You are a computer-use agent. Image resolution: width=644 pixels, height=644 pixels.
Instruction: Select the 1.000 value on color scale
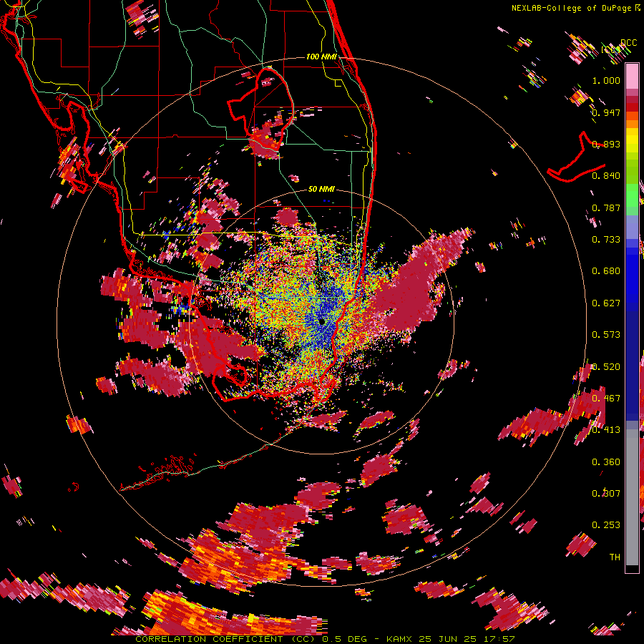606,80
